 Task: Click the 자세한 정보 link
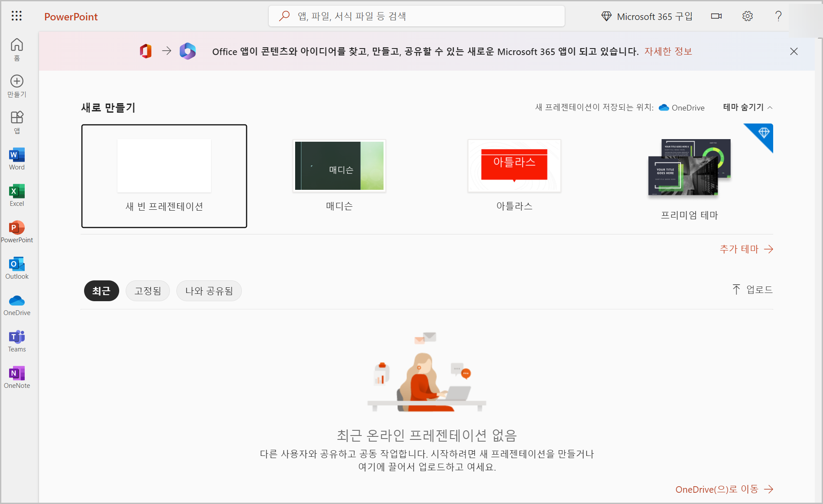[668, 52]
